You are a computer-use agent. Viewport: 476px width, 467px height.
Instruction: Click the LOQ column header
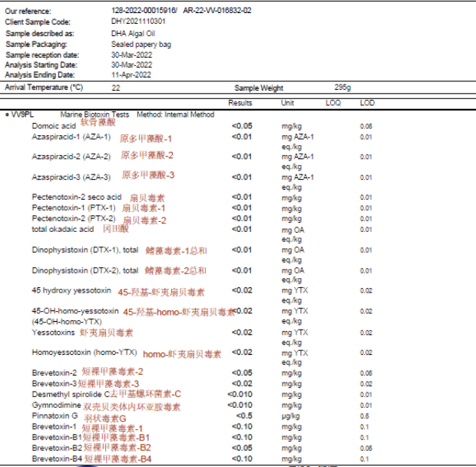[x=332, y=103]
